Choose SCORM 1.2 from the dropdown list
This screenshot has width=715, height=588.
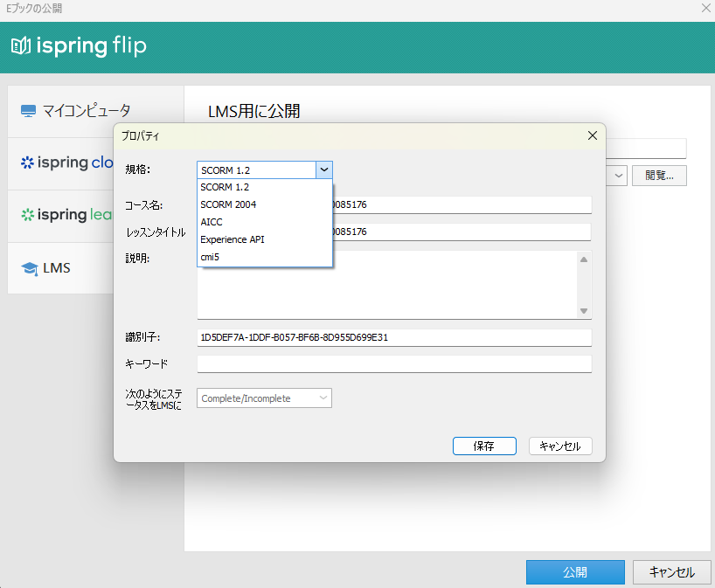(265, 187)
